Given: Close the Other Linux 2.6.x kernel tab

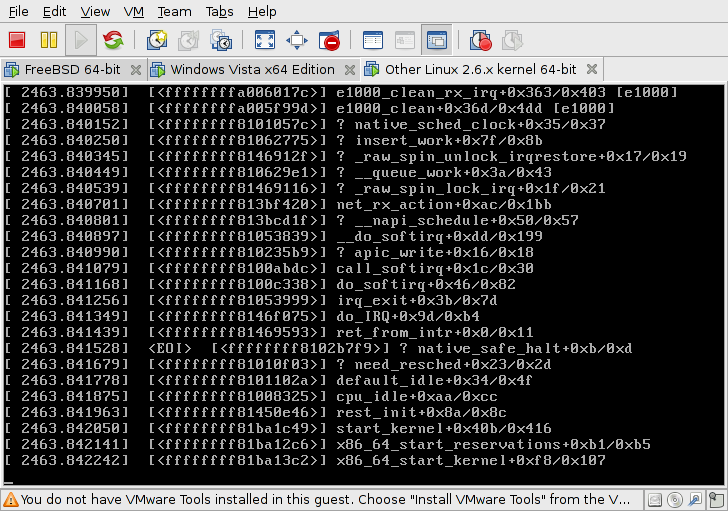Looking at the screenshot, I should [x=592, y=69].
